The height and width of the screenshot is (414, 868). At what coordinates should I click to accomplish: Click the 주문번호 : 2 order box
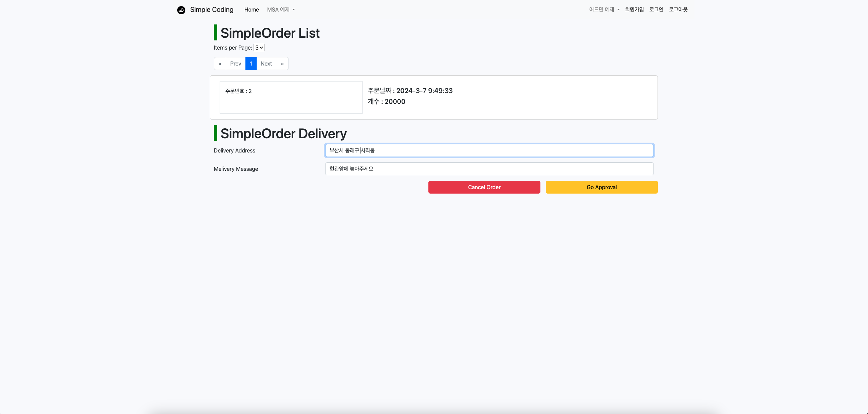pos(291,97)
